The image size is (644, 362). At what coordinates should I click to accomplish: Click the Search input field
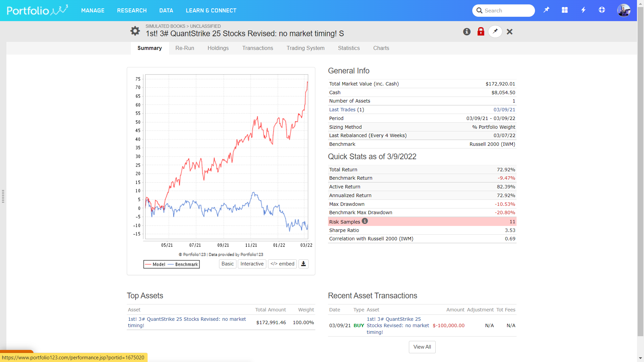(x=506, y=10)
